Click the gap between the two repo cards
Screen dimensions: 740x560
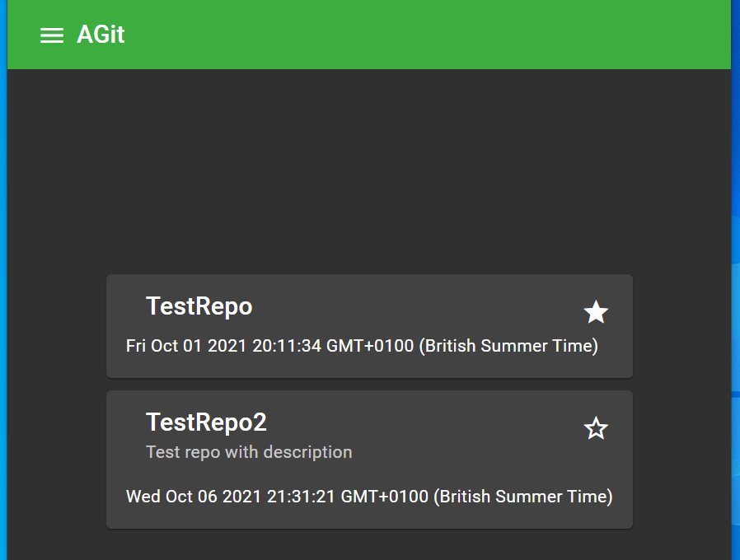click(369, 385)
